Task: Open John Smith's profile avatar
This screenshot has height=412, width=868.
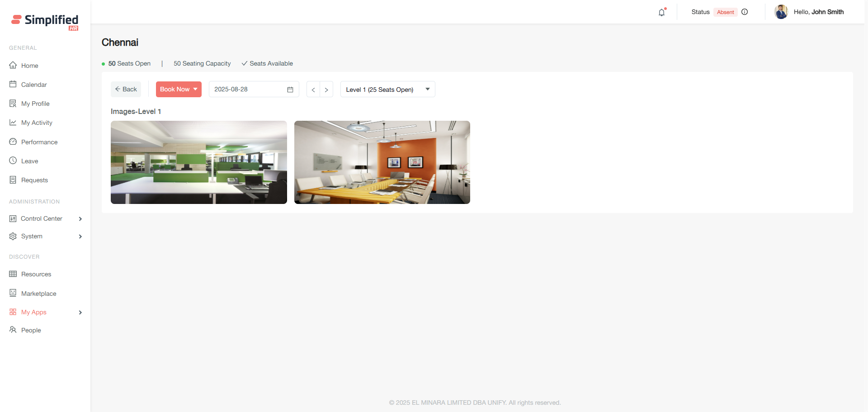Action: click(x=781, y=12)
